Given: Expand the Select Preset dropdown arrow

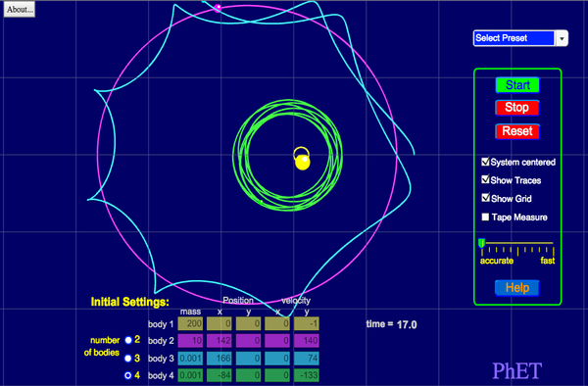Looking at the screenshot, I should click(x=562, y=38).
